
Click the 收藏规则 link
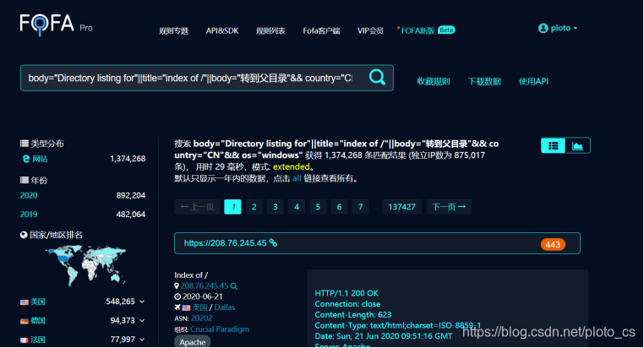[434, 81]
